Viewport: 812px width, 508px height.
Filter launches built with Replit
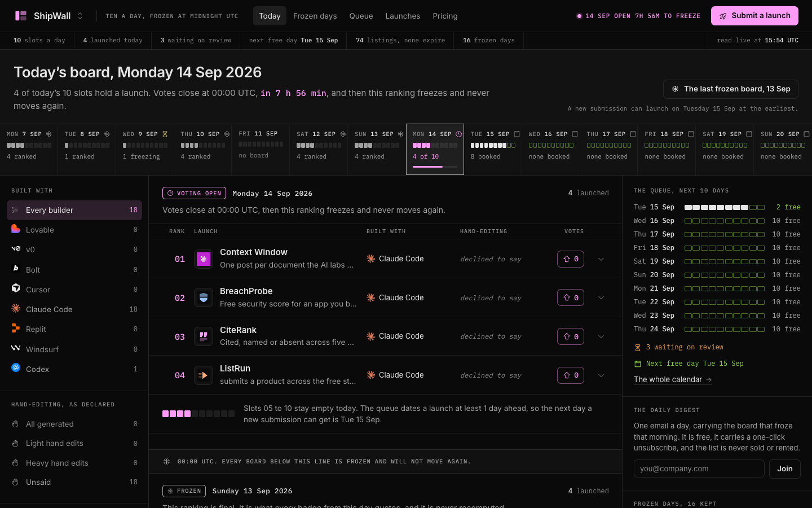(74, 329)
